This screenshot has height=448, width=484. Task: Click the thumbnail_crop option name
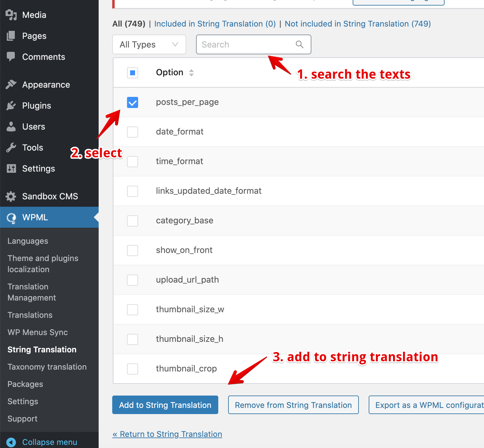[x=186, y=369]
